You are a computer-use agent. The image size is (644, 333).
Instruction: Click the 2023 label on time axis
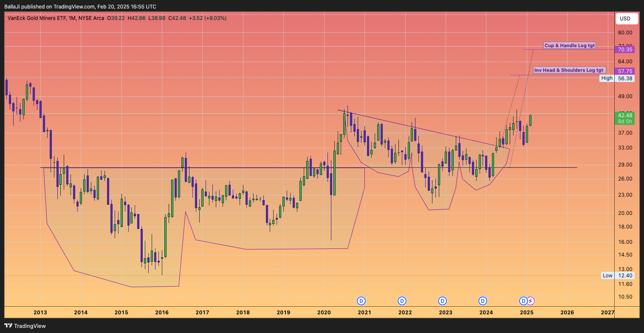445,313
